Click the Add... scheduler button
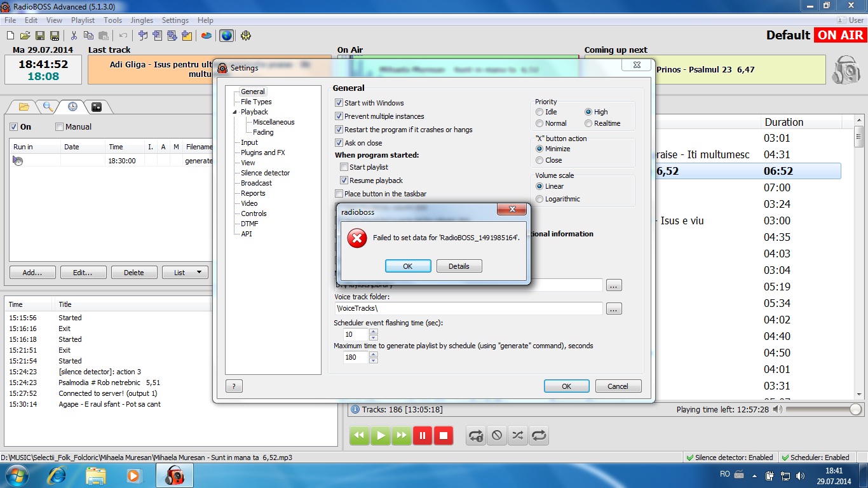The height and width of the screenshot is (488, 868). [x=32, y=273]
